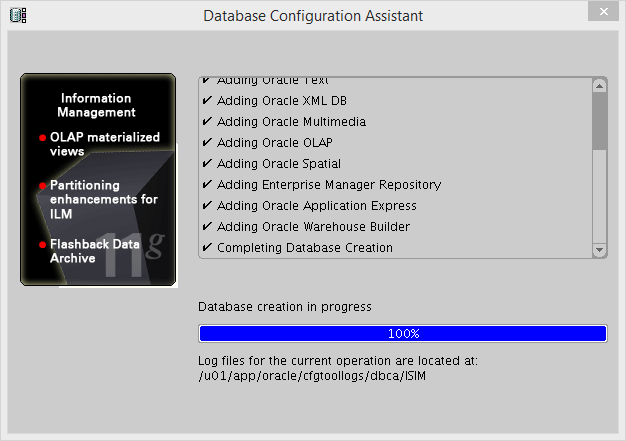
Task: Click the Database Configuration Assistant window icon
Action: pyautogui.click(x=18, y=15)
